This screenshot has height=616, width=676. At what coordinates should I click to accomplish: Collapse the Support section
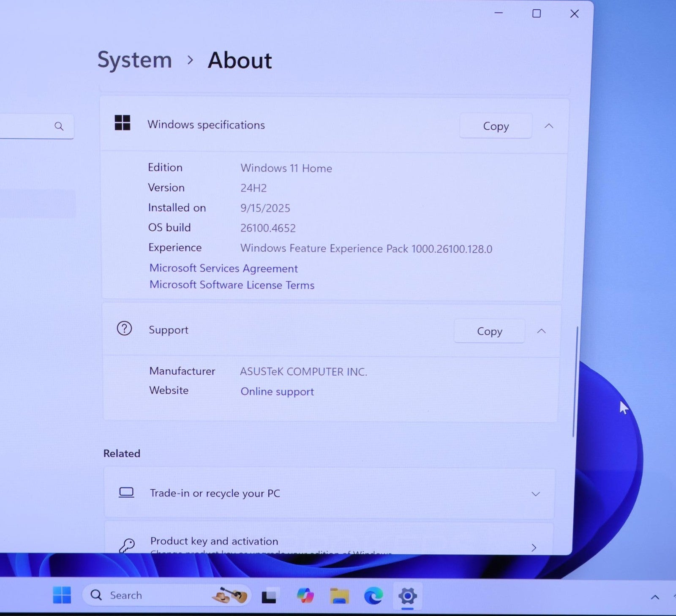541,331
